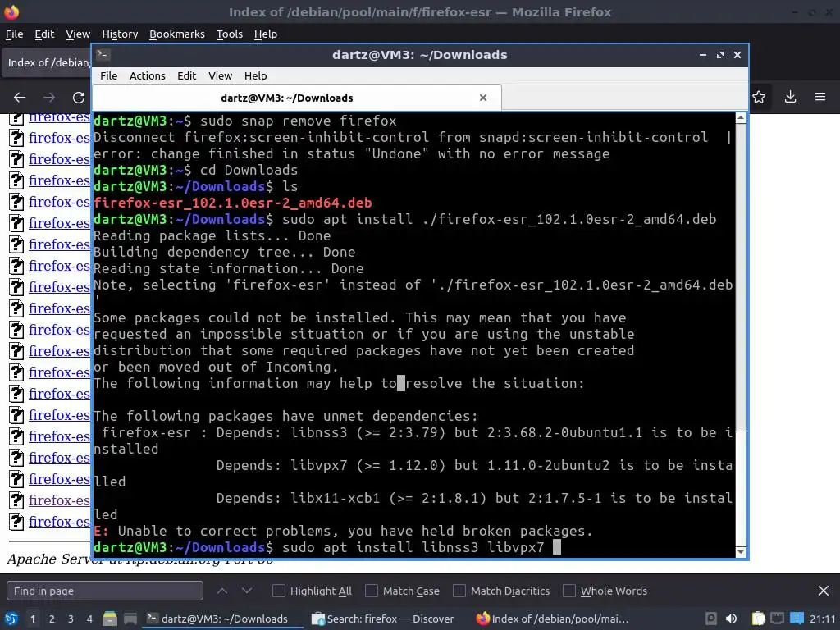840x630 pixels.
Task: Close the Firefox find bar
Action: click(x=824, y=591)
